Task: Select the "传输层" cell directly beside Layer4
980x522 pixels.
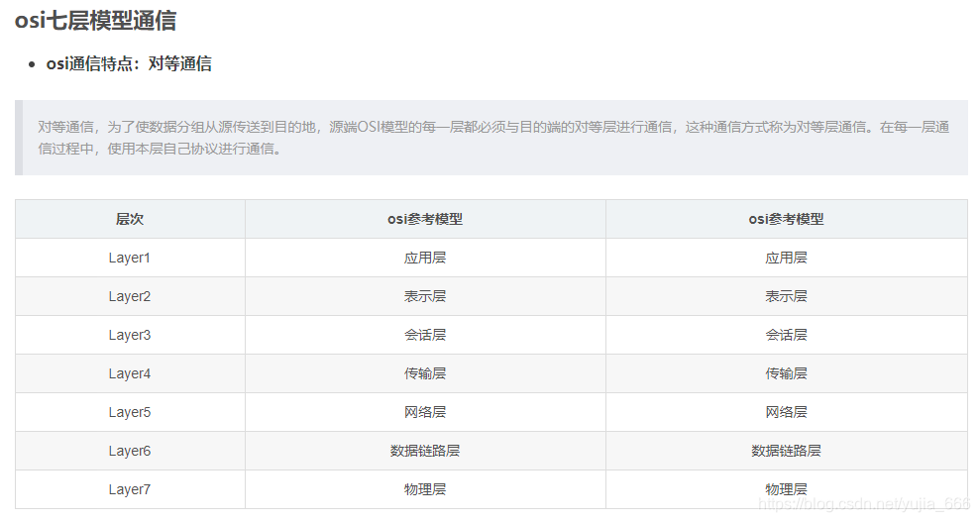Action: tap(425, 374)
